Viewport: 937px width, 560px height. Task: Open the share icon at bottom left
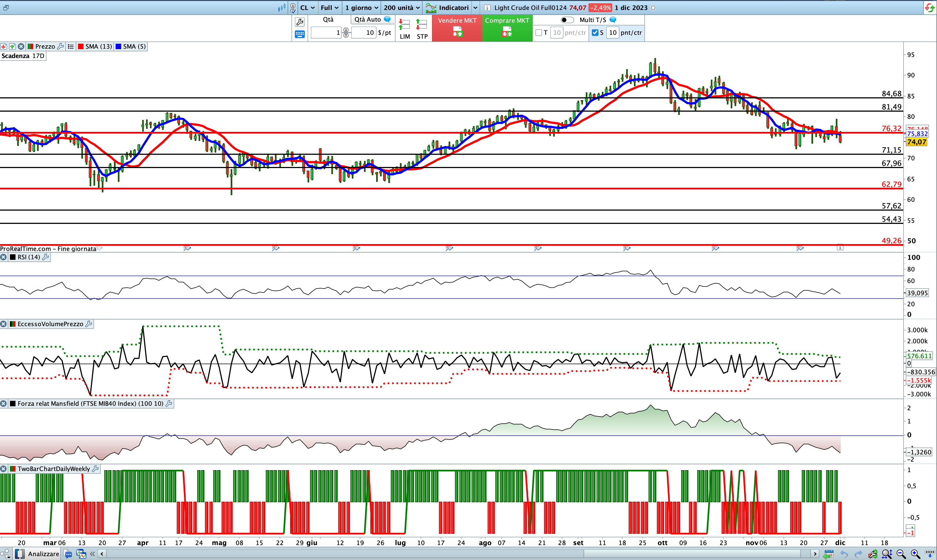tap(5, 554)
